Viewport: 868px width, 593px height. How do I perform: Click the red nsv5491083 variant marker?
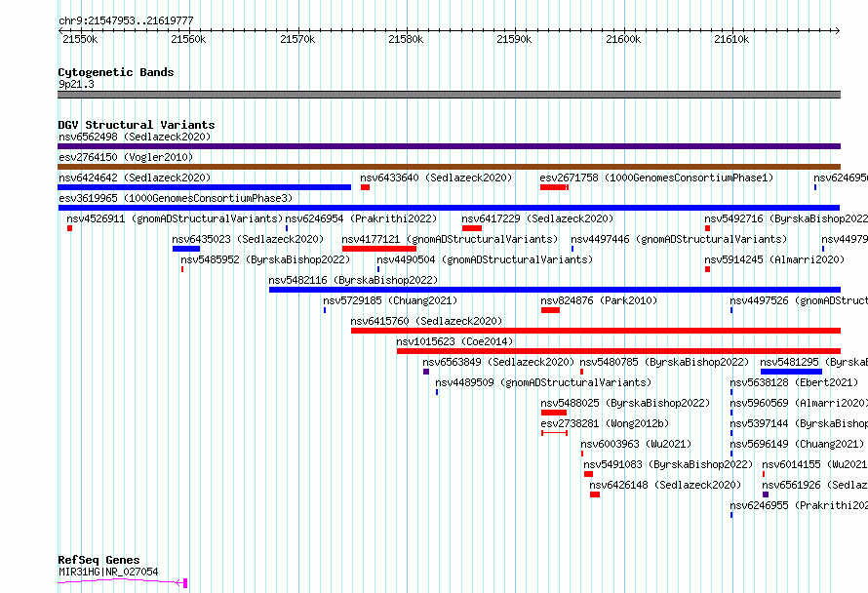(x=588, y=474)
